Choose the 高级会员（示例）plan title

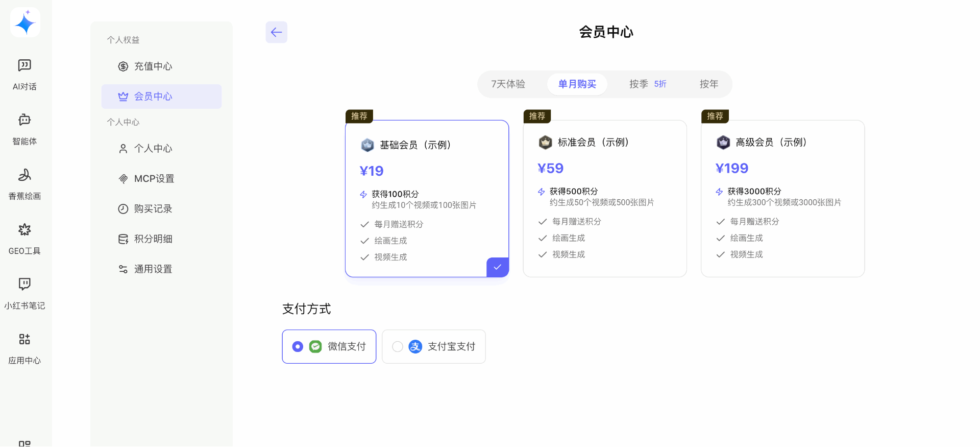(773, 143)
